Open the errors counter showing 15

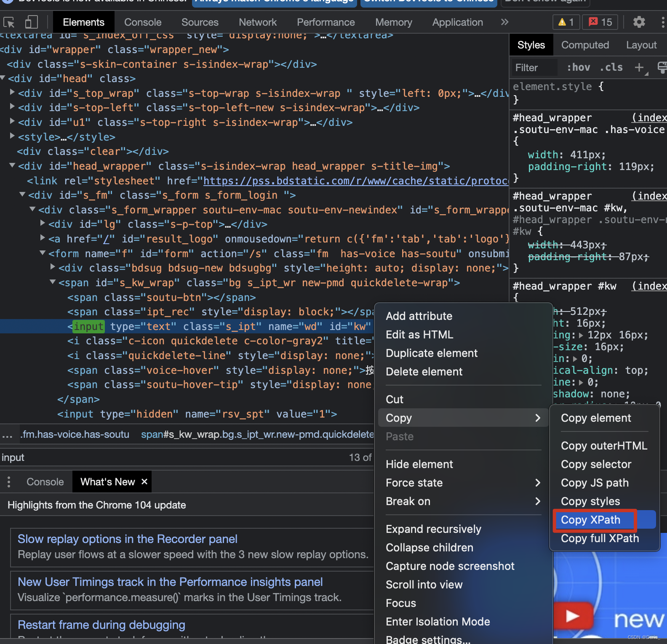click(x=600, y=22)
